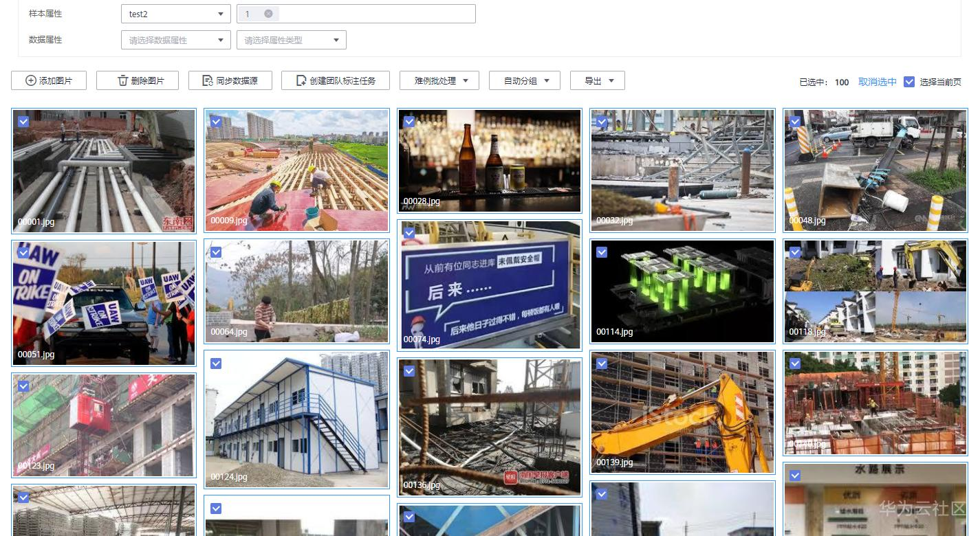The image size is (980, 536).
Task: Untick the checkbox on image 00064.jpg
Action: 216,252
